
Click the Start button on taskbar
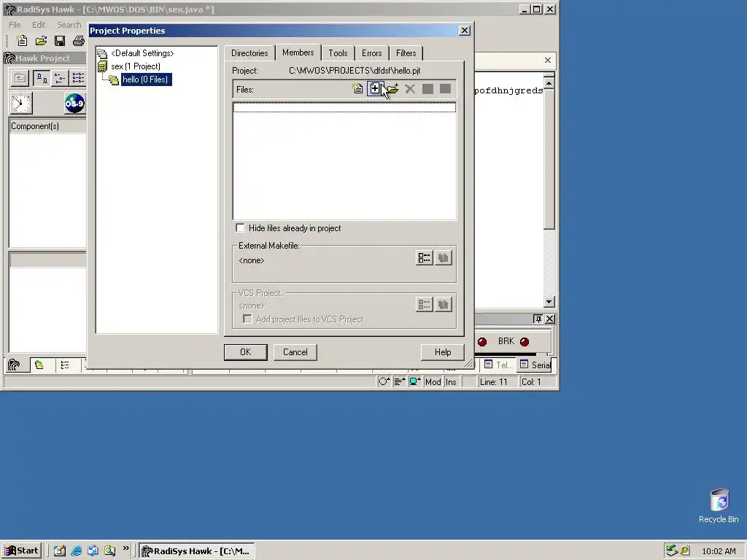(x=21, y=551)
